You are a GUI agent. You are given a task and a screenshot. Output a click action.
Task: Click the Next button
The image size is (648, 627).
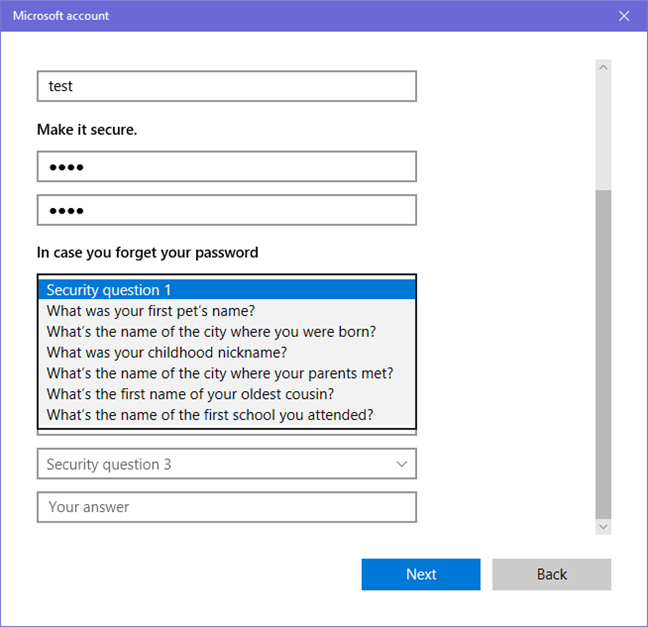421,574
